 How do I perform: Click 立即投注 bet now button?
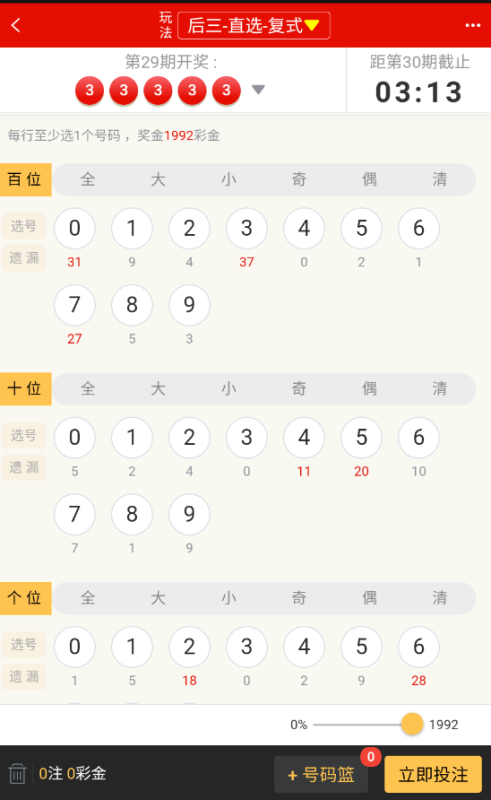tap(433, 774)
